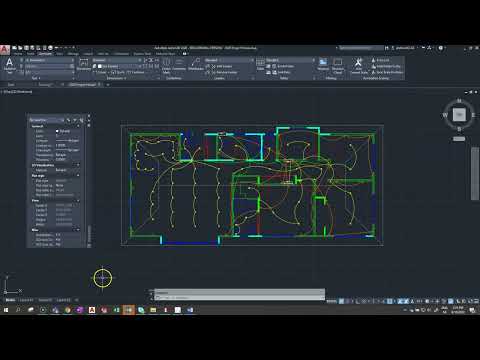Open dimension style dropdown
The height and width of the screenshot is (360, 480).
tap(117, 60)
